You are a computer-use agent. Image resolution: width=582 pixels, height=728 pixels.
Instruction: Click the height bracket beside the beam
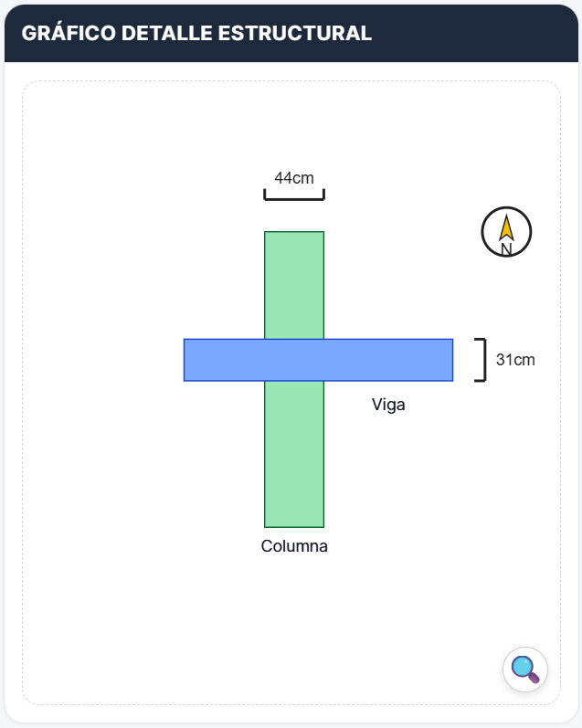(481, 360)
